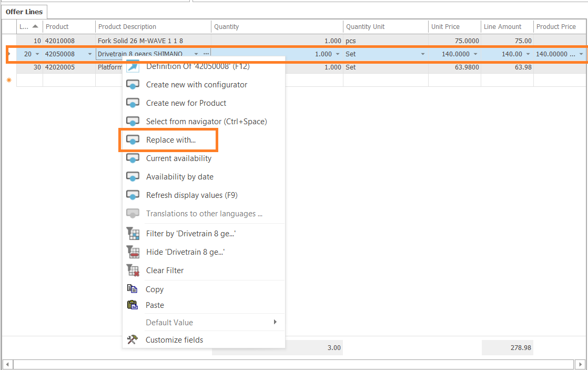This screenshot has width=588, height=370.
Task: Click the Paste clipboard icon
Action: coord(133,305)
